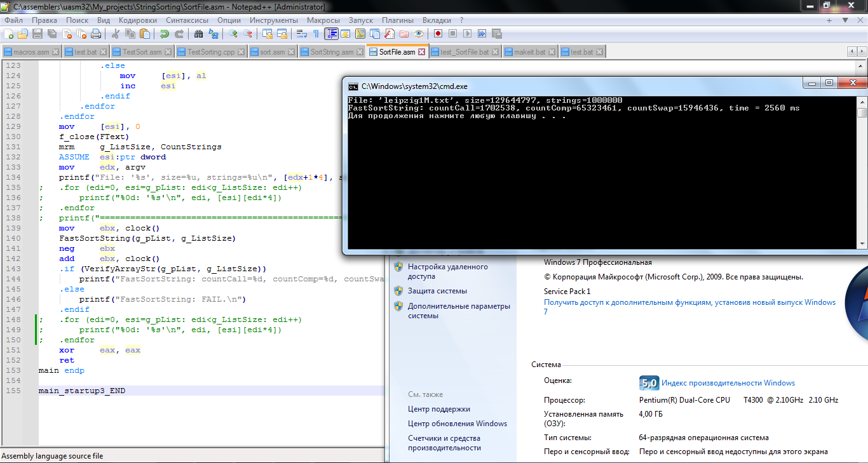This screenshot has width=868, height=463.
Task: Close the macros.asm tab
Action: [55, 52]
